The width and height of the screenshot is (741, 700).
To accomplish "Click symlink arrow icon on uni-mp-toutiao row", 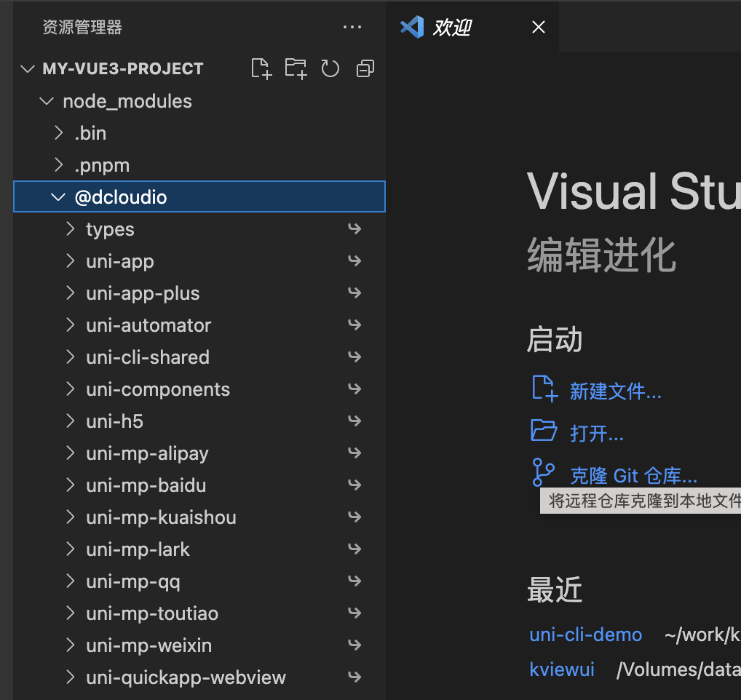I will 354,613.
